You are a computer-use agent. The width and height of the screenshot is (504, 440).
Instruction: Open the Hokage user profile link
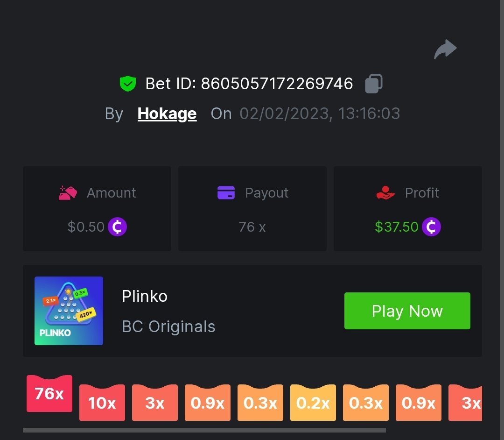[167, 114]
